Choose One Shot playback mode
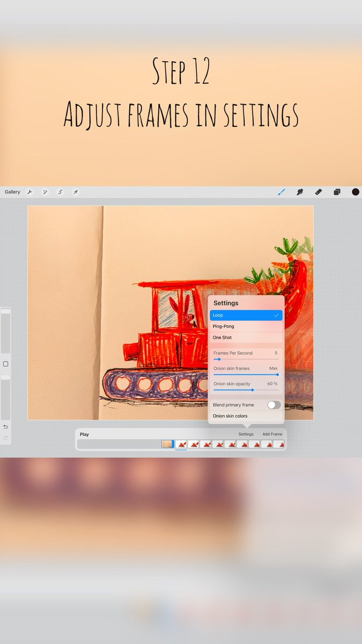The image size is (362, 644). point(246,338)
